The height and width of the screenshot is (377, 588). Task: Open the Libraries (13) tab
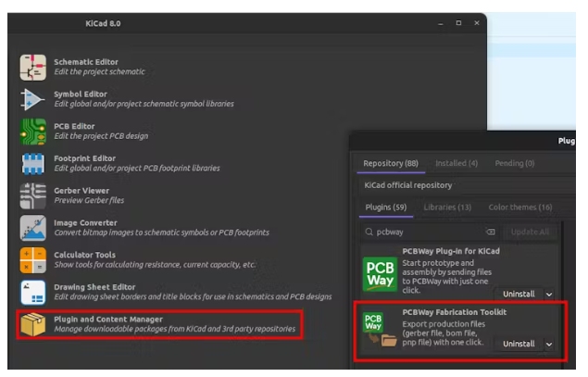[447, 207]
